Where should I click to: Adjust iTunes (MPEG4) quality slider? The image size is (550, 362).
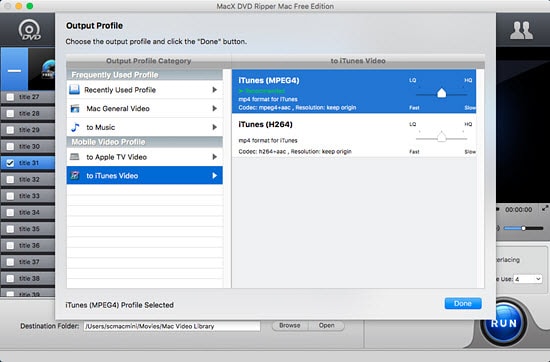click(x=441, y=93)
